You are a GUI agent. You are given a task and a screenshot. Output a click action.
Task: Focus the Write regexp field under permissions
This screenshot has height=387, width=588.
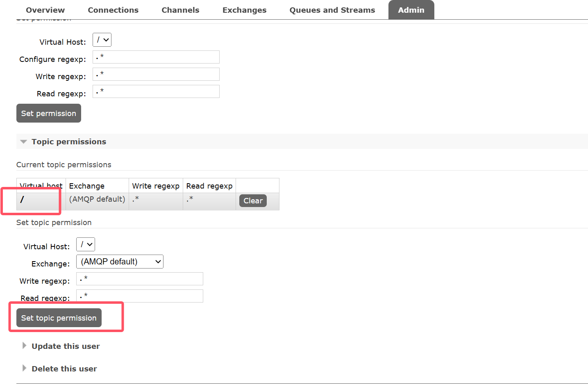pos(156,74)
